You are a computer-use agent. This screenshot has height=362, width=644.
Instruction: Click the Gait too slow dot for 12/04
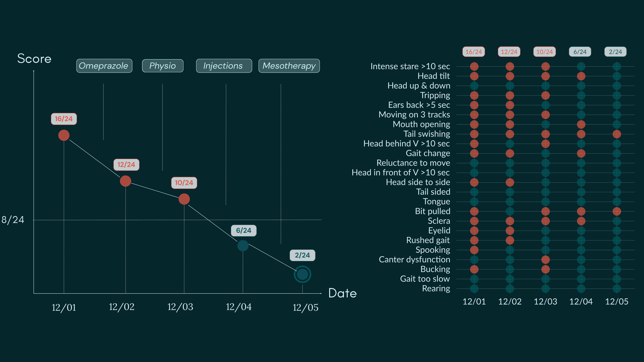581,279
